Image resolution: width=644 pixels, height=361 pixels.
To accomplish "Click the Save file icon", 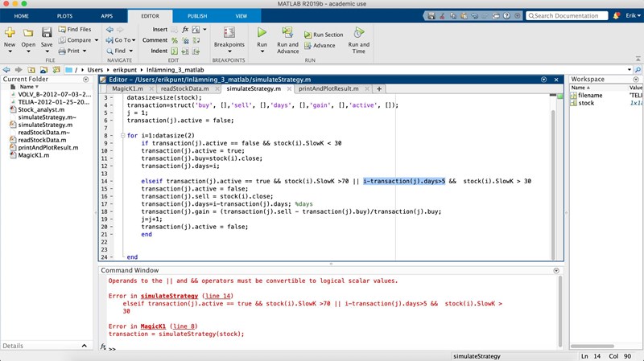I will (x=46, y=33).
